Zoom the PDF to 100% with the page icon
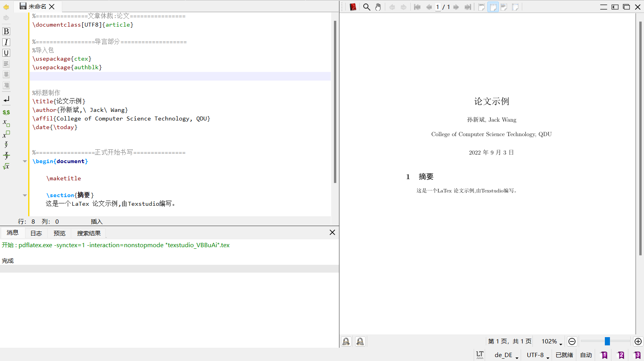 482,7
